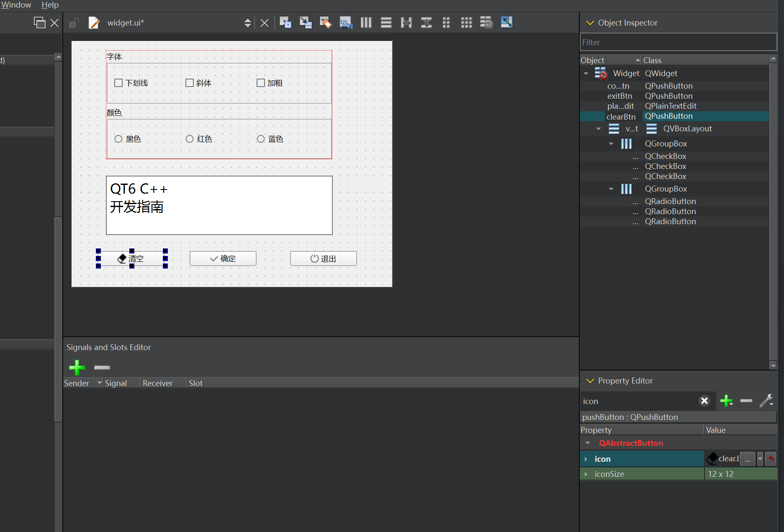The height and width of the screenshot is (532, 784).
Task: Click the Adjust Size toolbar icon
Action: click(x=506, y=23)
